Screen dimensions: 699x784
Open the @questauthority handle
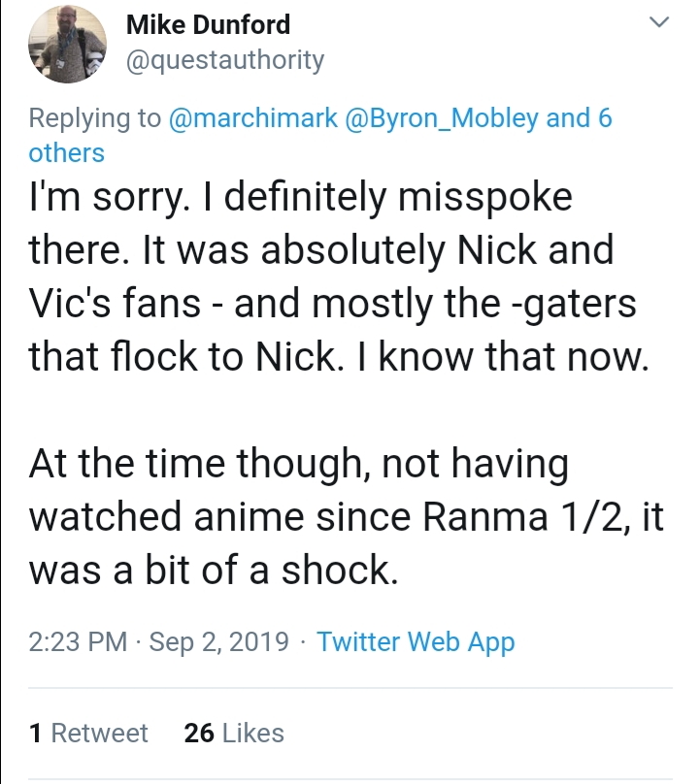(x=225, y=61)
